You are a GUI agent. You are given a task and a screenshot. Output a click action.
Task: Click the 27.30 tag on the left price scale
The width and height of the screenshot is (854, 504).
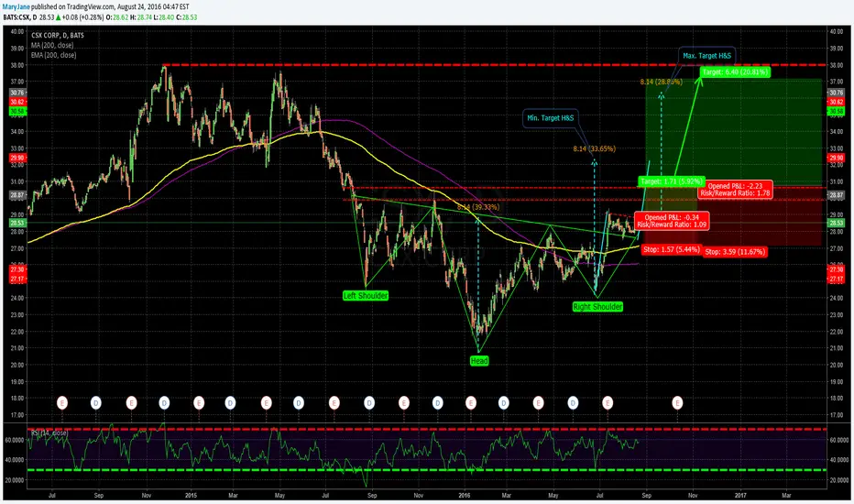[17, 269]
